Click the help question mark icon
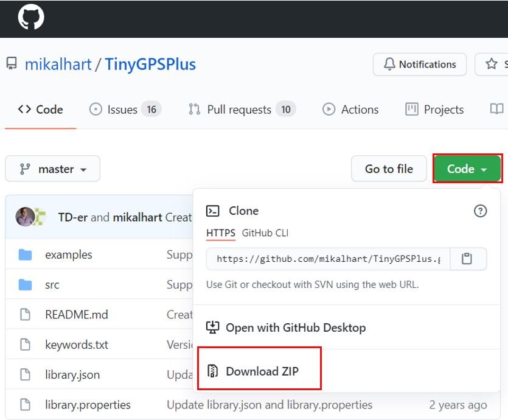The width and height of the screenshot is (508, 420). click(x=480, y=211)
